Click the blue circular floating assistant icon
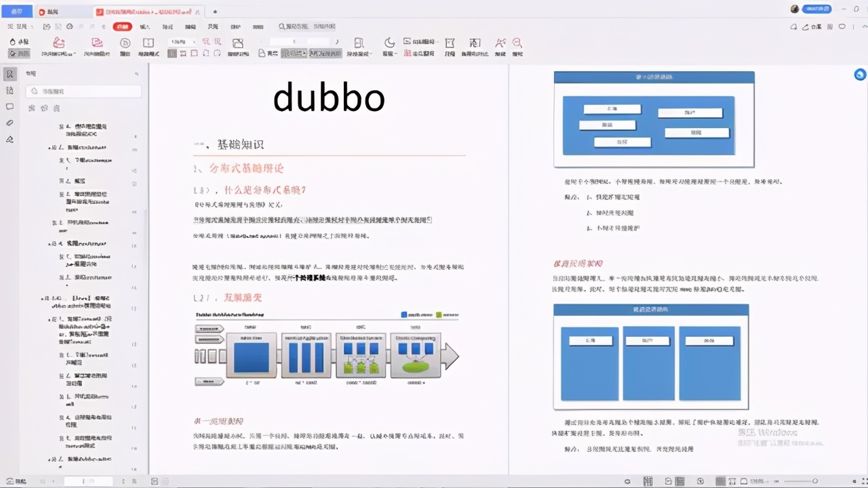This screenshot has height=488, width=868. (x=860, y=75)
